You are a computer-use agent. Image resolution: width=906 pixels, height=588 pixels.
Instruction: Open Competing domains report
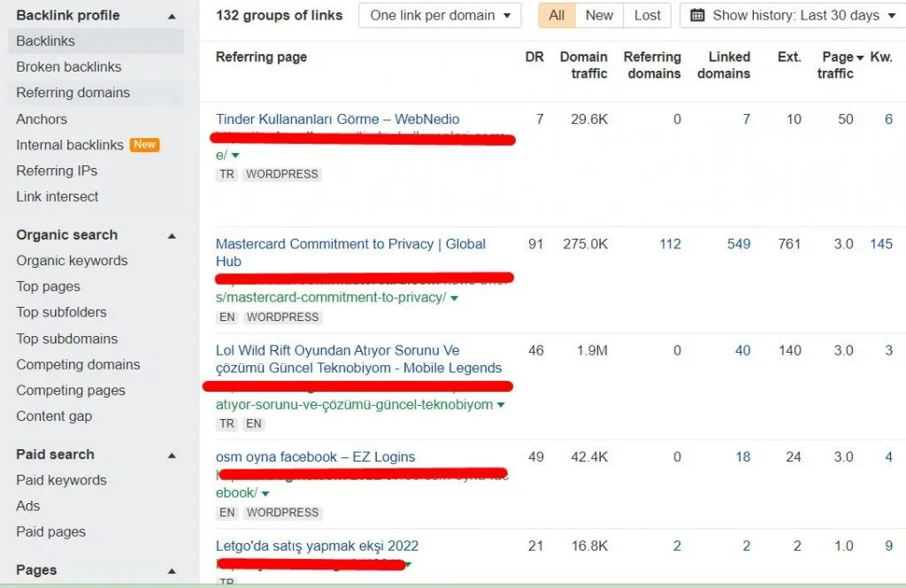[78, 364]
